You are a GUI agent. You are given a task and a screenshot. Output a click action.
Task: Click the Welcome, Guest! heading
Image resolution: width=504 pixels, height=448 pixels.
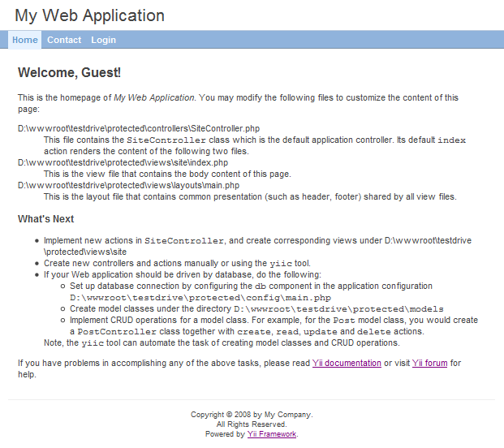(69, 73)
